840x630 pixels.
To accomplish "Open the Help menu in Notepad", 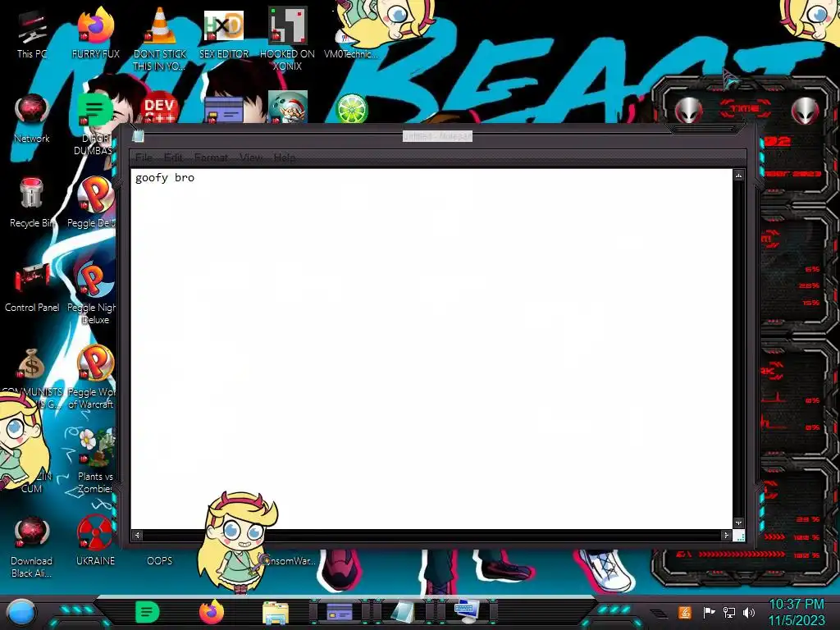I will [285, 157].
